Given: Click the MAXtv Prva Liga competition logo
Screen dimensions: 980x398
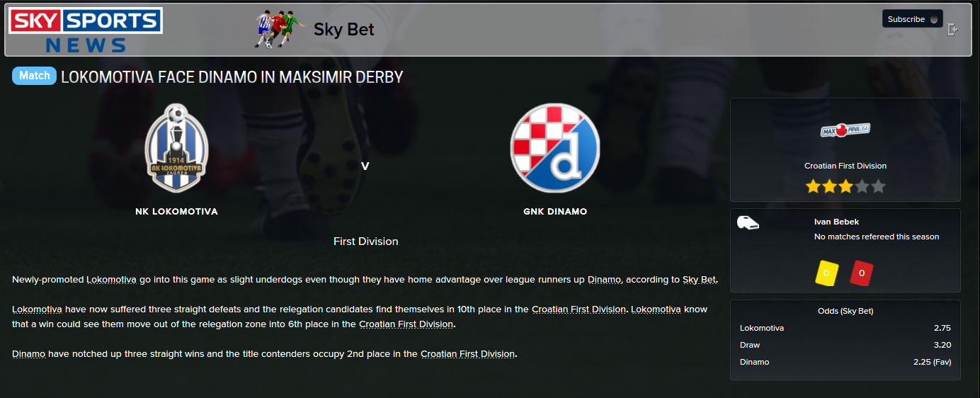Looking at the screenshot, I should pos(845,130).
